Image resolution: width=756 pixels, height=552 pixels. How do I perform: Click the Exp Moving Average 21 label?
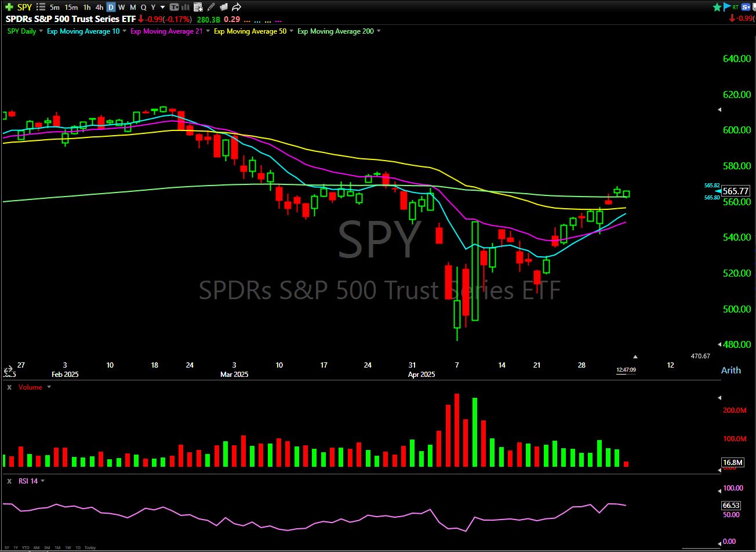pyautogui.click(x=167, y=31)
